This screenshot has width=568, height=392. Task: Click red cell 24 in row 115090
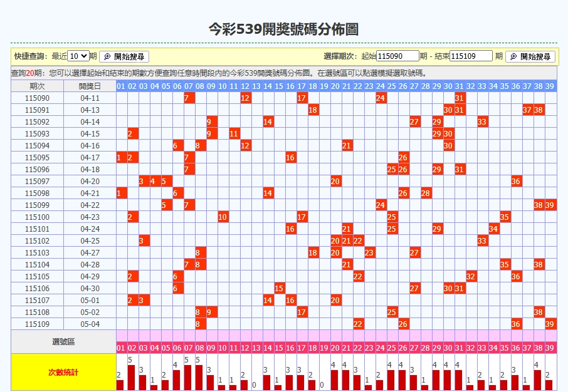(x=381, y=98)
